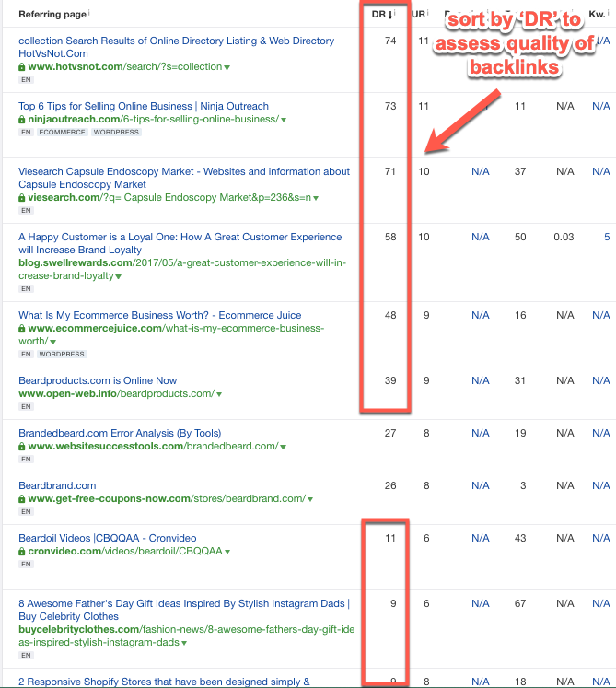Expand caret next to open-web.info/beardproducts.com URL
The height and width of the screenshot is (688, 616).
[x=219, y=394]
